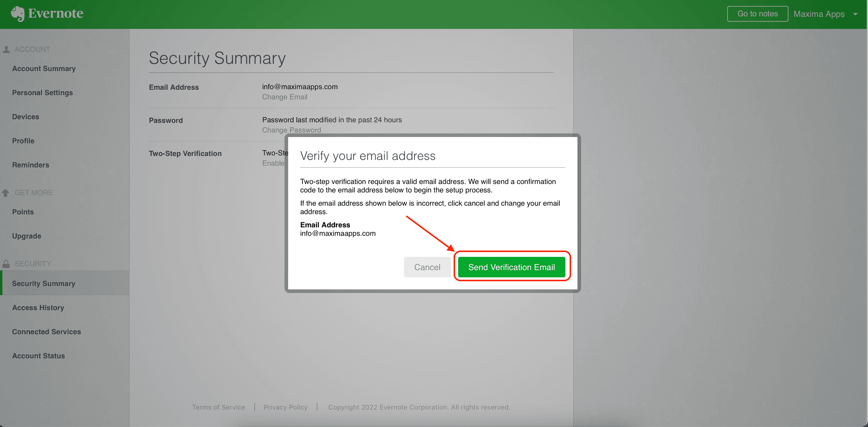Viewport: 868px width, 427px height.
Task: Click the Verify your email address heading
Action: pyautogui.click(x=368, y=156)
